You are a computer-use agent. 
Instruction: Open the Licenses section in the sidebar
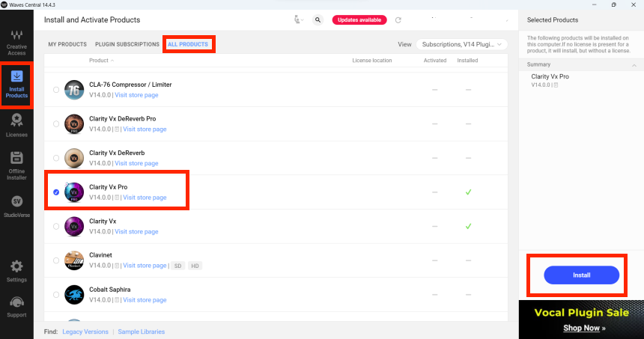pyautogui.click(x=16, y=125)
